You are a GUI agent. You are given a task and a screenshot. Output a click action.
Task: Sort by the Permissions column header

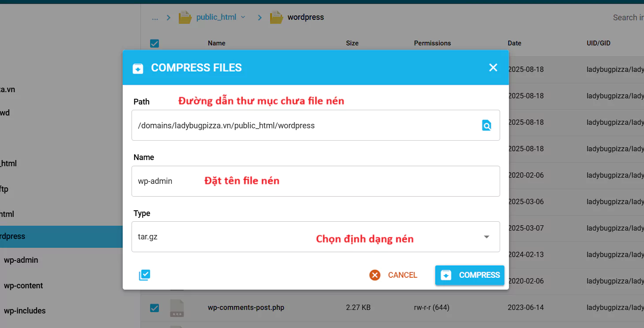433,43
